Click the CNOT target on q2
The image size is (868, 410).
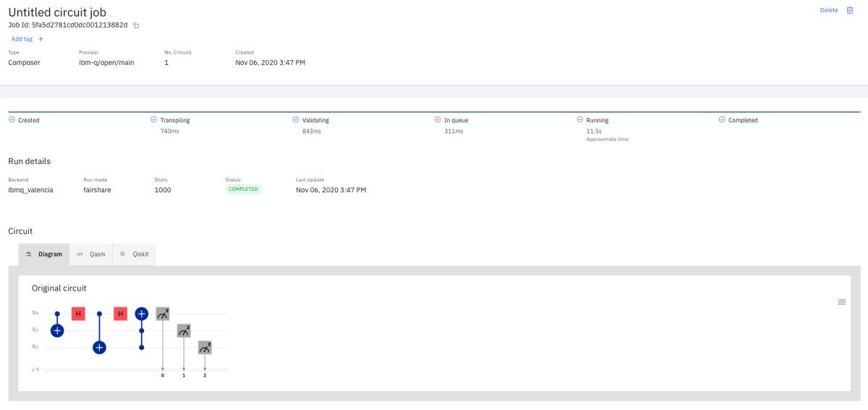(x=100, y=348)
